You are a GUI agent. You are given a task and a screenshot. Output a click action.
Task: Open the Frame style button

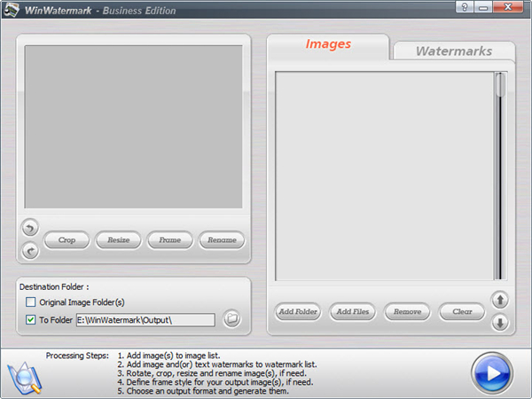pos(170,239)
